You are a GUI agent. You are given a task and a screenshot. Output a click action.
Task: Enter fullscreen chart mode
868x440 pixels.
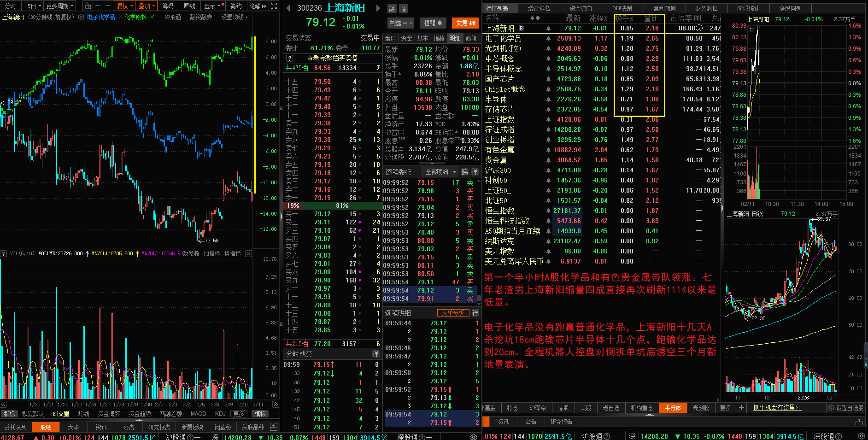pos(274,6)
